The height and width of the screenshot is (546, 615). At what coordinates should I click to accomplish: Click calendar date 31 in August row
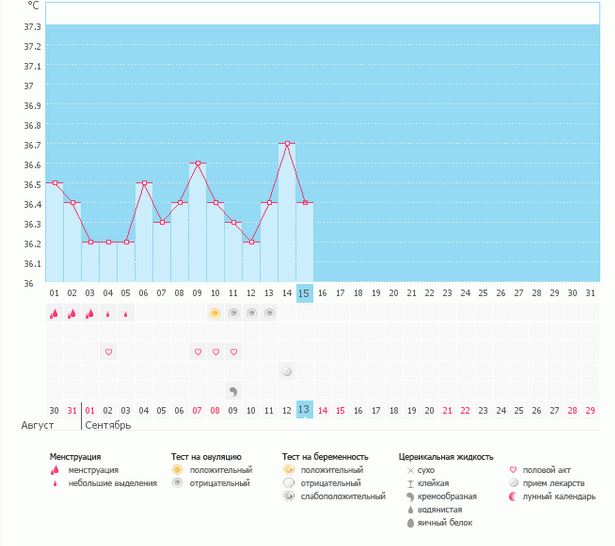pos(72,410)
